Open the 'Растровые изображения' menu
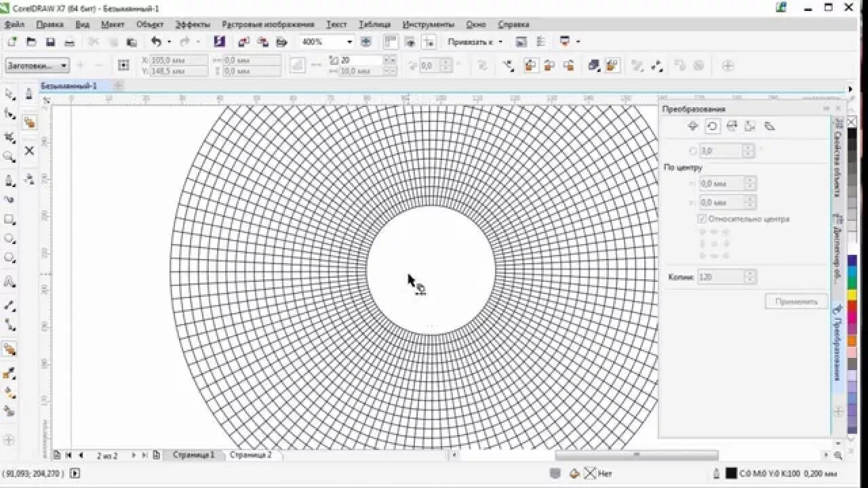This screenshot has height=488, width=868. click(268, 24)
